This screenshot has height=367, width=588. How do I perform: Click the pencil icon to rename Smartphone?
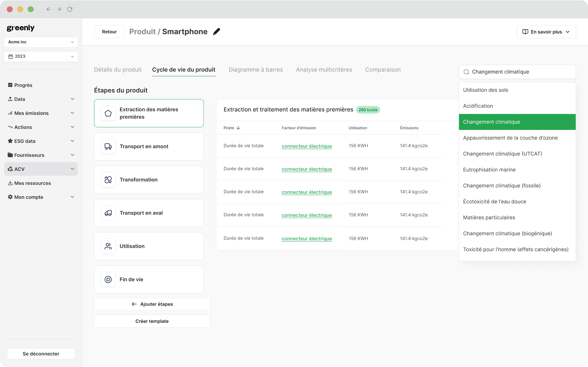(x=217, y=31)
